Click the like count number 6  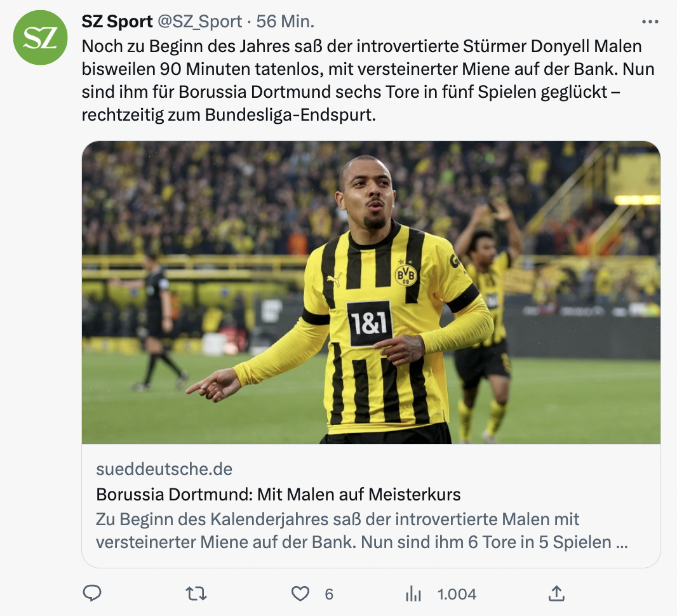coord(329,594)
